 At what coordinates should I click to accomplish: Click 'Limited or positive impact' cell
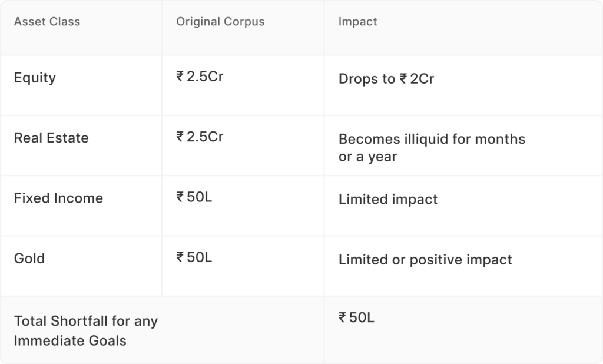[425, 260]
